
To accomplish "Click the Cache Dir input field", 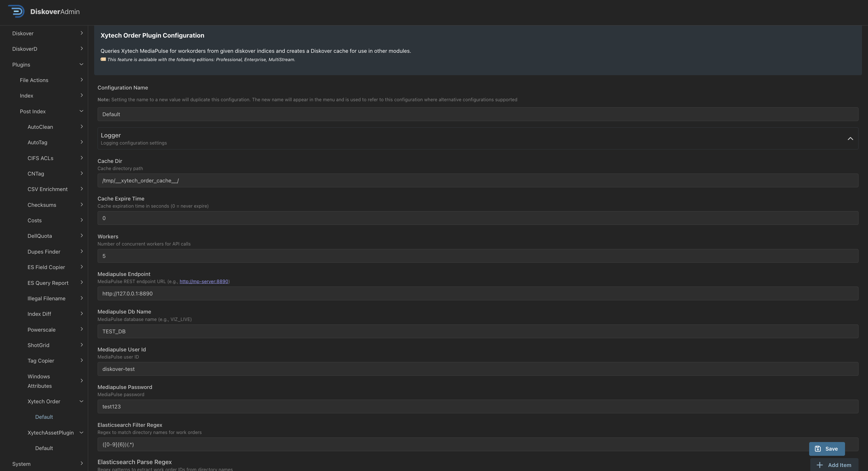I will (x=478, y=181).
